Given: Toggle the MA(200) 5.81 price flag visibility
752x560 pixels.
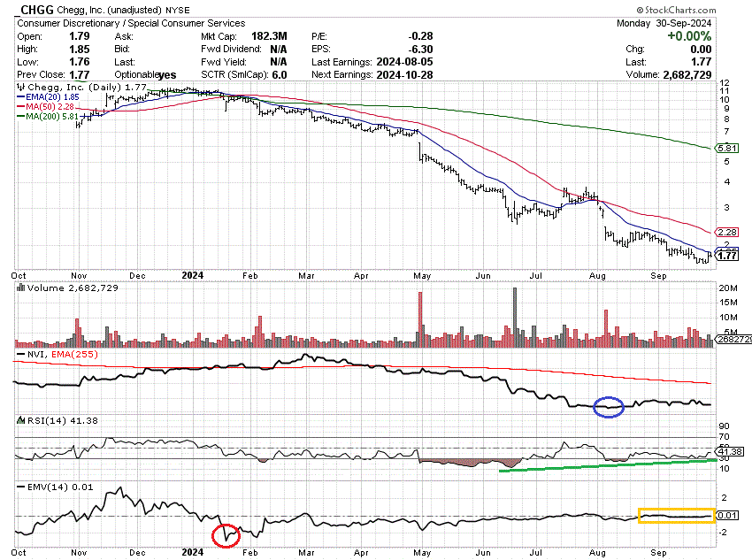Looking at the screenshot, I should [x=725, y=148].
